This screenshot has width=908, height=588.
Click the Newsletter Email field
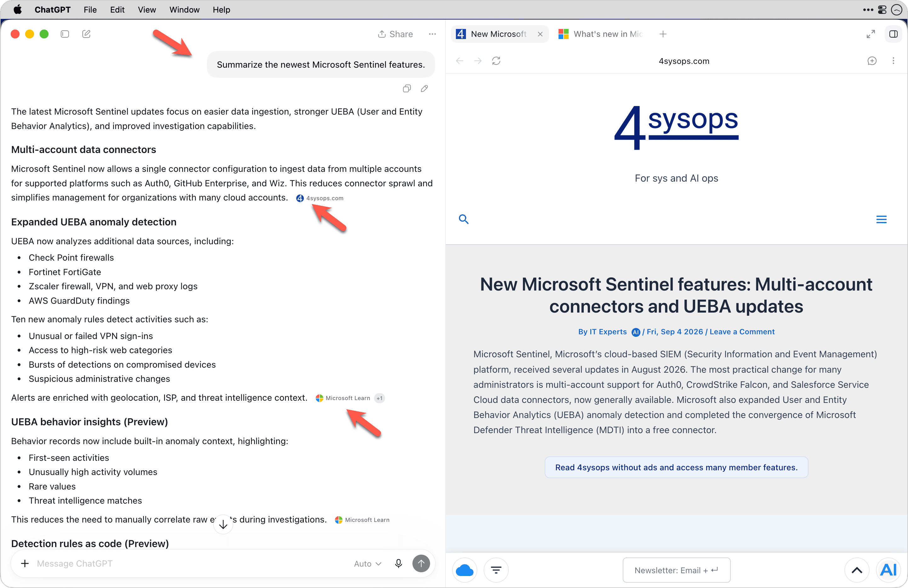(x=676, y=570)
